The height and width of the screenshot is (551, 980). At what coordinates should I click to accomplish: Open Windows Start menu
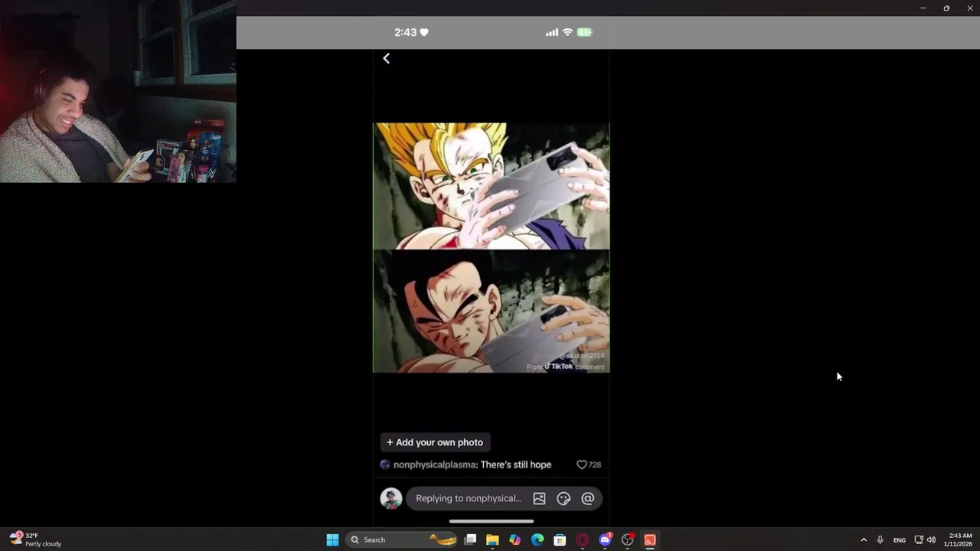[332, 540]
